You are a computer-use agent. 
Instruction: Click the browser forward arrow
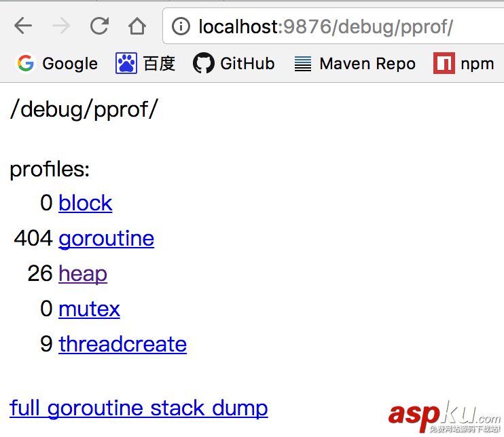[61, 26]
